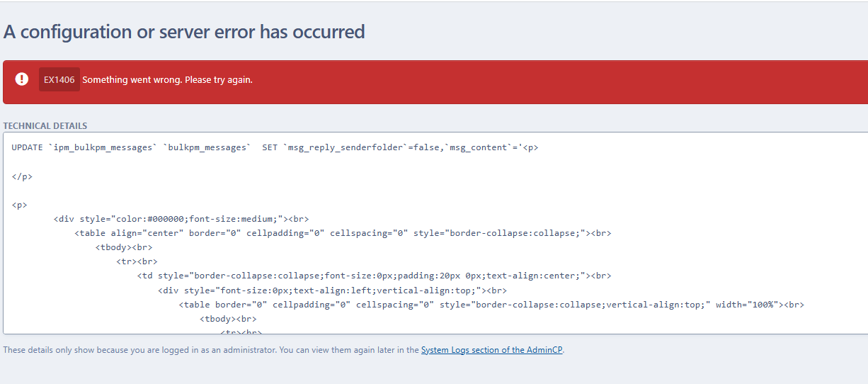
Task: Click the TECHNICAL DETAILS label
Action: tap(45, 126)
